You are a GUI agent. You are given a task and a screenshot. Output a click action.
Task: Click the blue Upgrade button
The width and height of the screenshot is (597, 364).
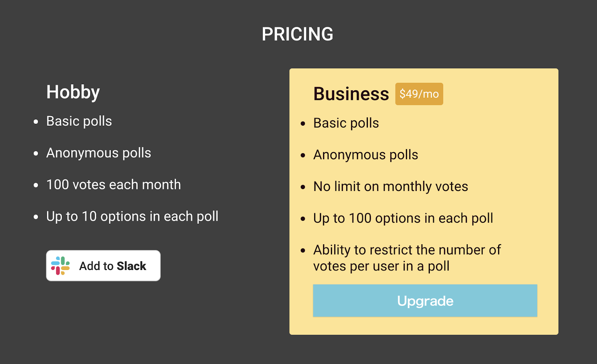coord(425,301)
